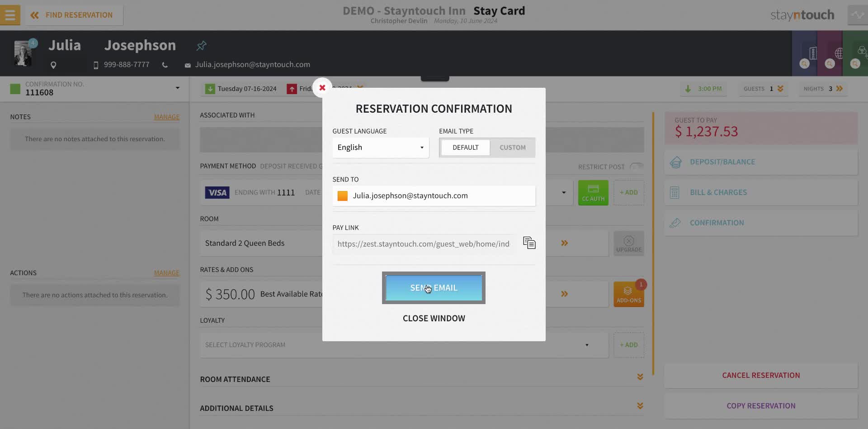Add a loyalty program with + Add
Image resolution: width=868 pixels, height=429 pixels.
(x=628, y=345)
